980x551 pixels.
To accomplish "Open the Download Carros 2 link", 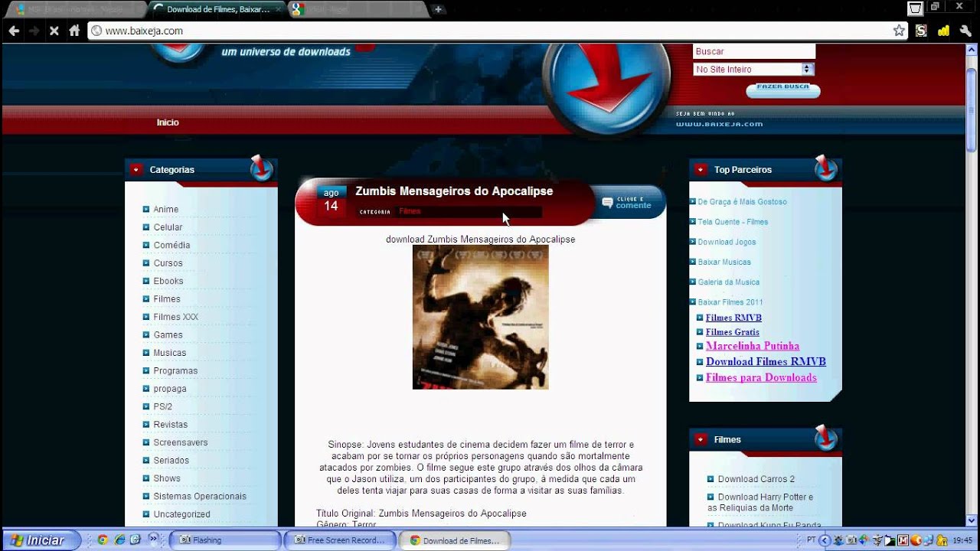I will point(756,479).
